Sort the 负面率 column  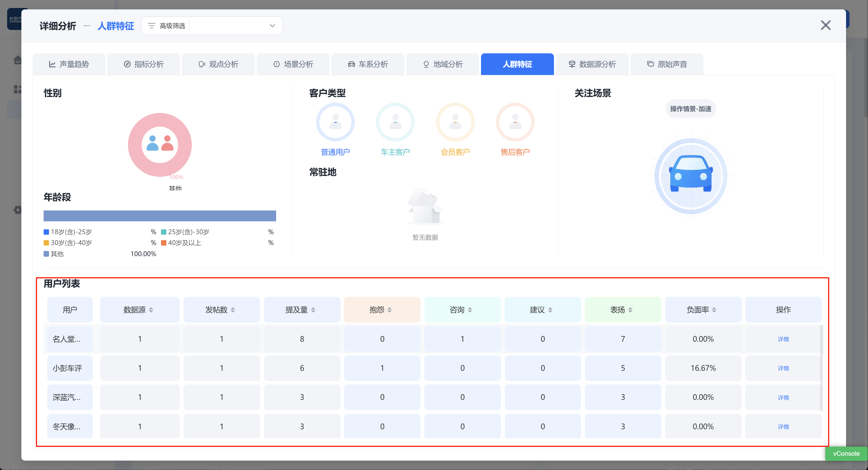pyautogui.click(x=714, y=309)
